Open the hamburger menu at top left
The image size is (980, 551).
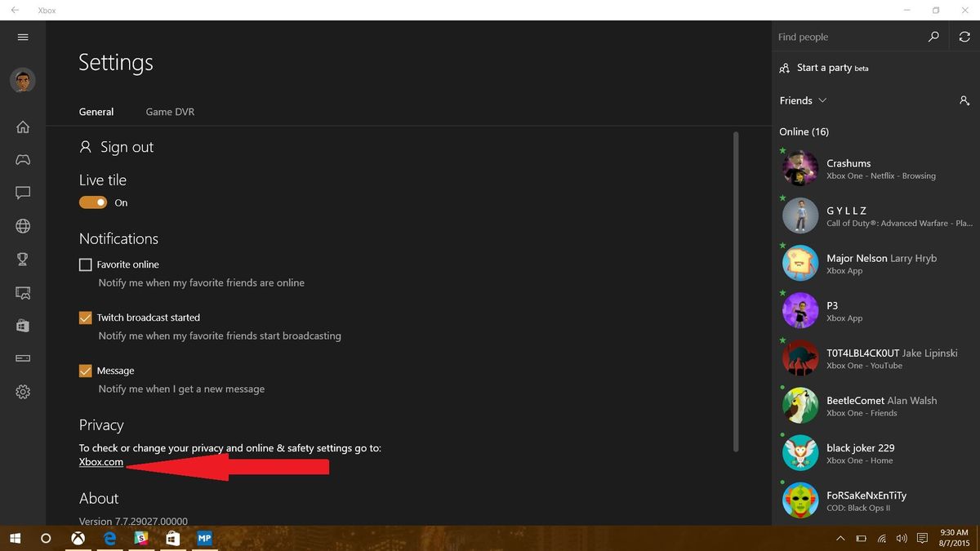(x=22, y=37)
